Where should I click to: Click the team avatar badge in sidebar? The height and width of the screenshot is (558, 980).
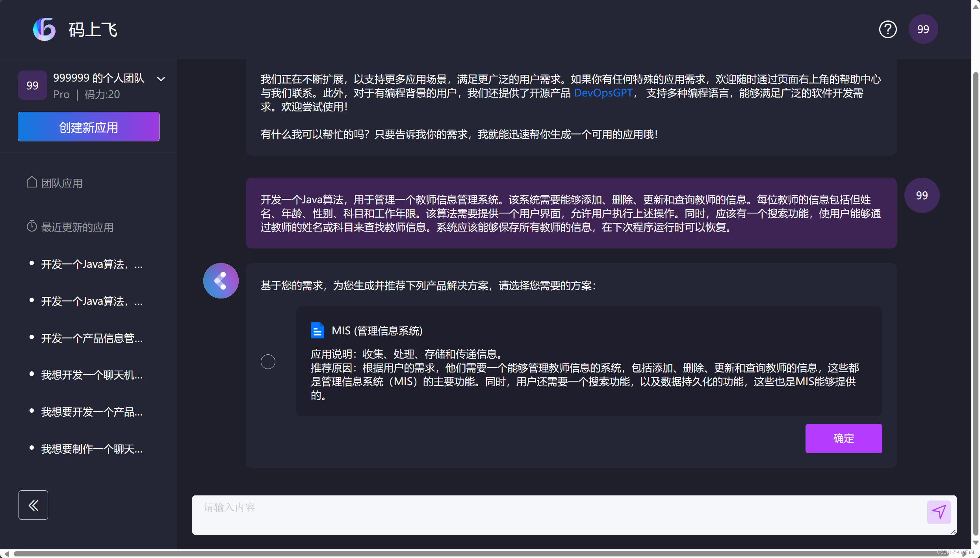click(32, 85)
